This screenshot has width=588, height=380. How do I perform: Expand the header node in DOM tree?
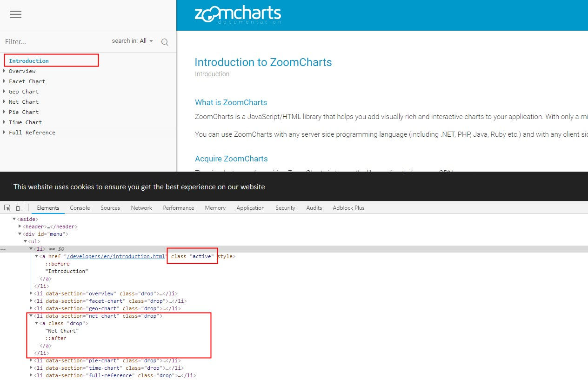20,227
